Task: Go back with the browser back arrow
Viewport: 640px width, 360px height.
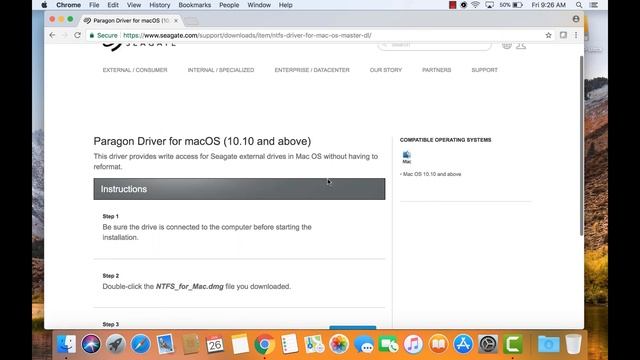Action: pos(52,36)
